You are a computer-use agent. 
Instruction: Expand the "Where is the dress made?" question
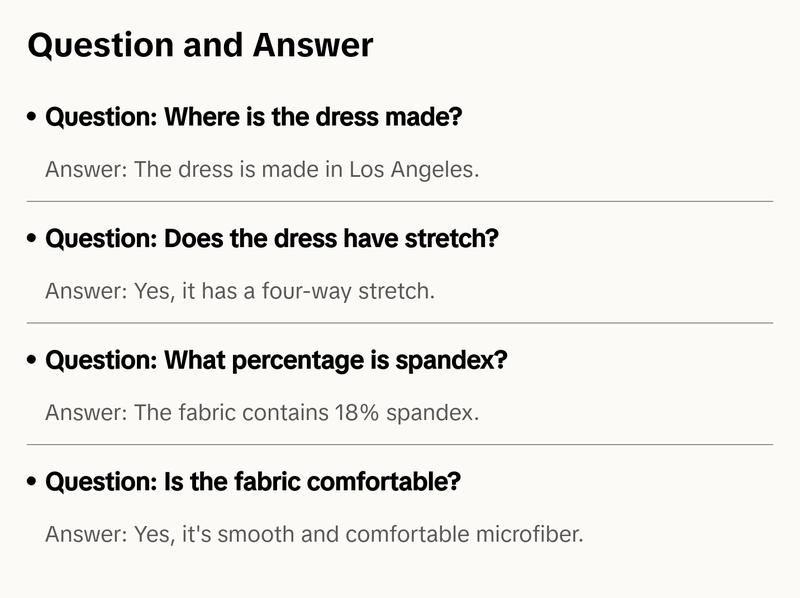[x=254, y=117]
